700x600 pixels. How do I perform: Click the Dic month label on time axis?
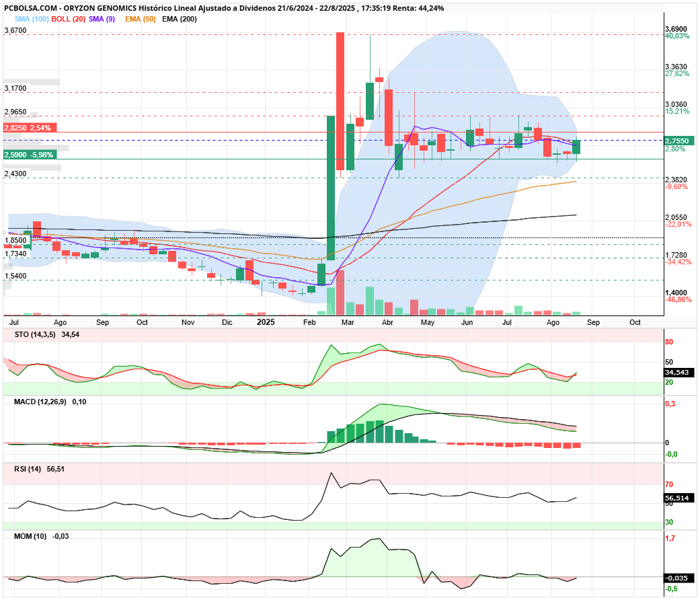[227, 322]
